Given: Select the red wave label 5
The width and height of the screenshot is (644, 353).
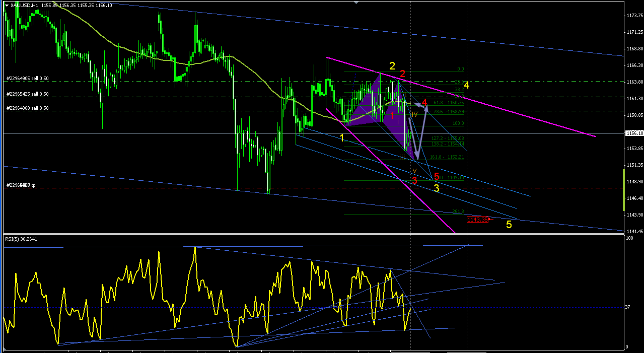Looking at the screenshot, I should coord(437,176).
